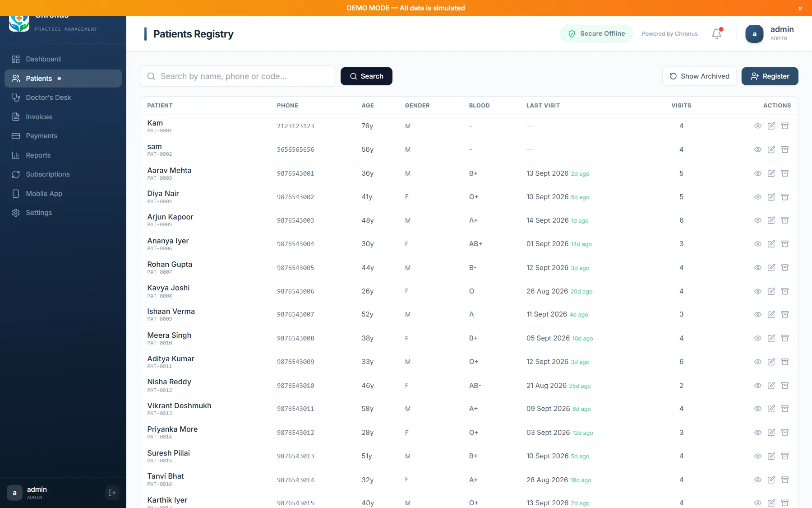This screenshot has width=812, height=508.
Task: Select last visit '26 Aug 2026'
Action: click(x=547, y=291)
